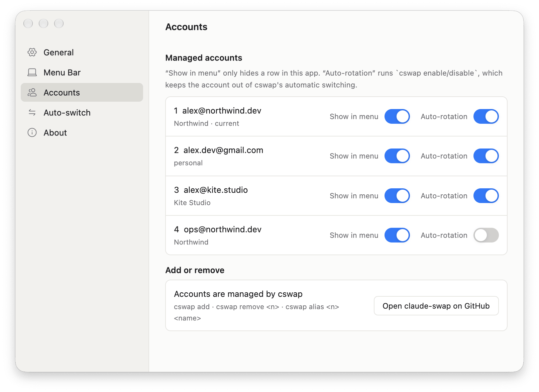Disable Auto-rotation for alex.dev@gmail.com
Image resolution: width=539 pixels, height=392 pixels.
tap(486, 156)
